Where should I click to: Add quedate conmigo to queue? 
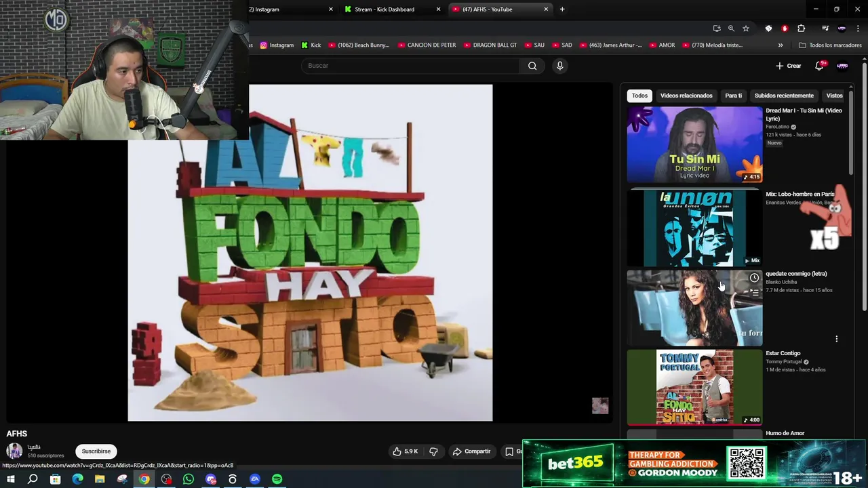tap(754, 293)
